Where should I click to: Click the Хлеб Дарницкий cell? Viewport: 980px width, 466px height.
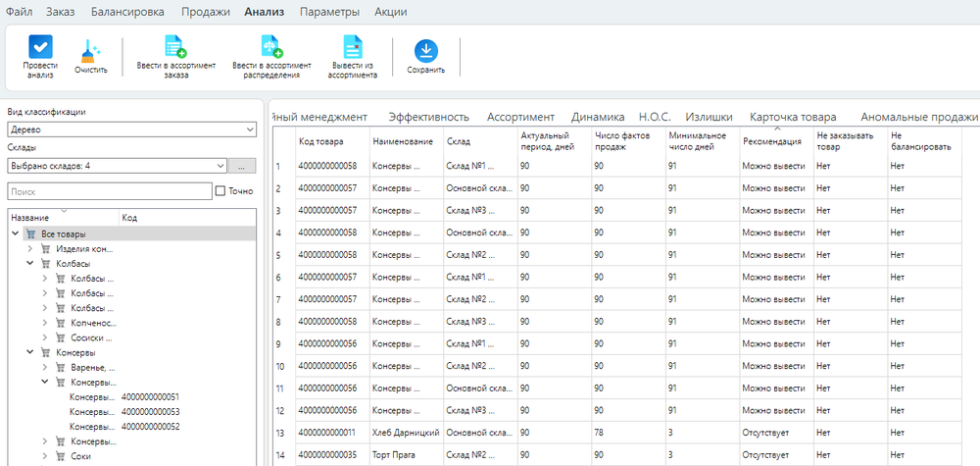click(407, 433)
